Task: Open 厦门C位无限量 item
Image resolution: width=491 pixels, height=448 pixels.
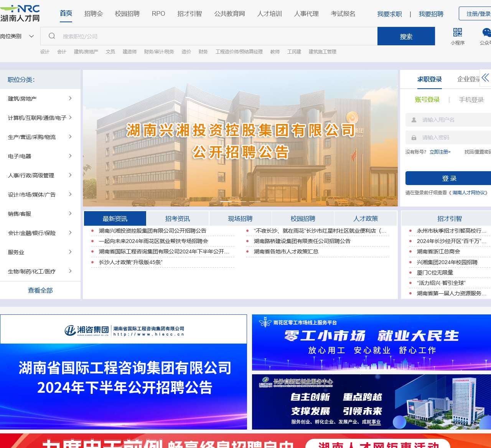Action: 435,273
